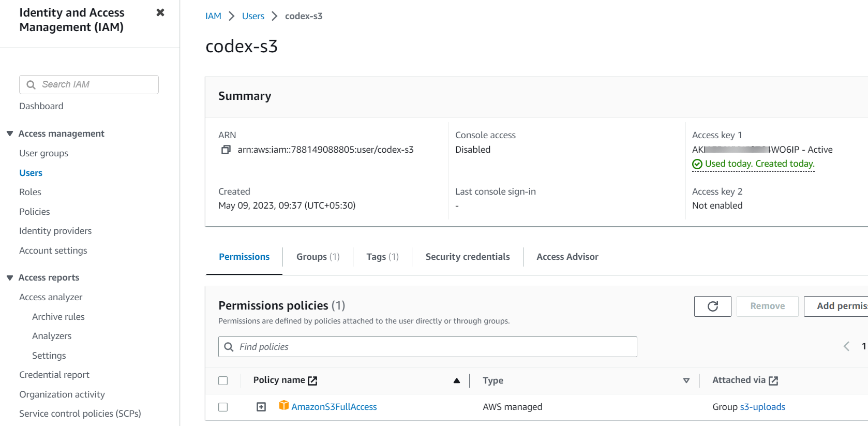Open the Tags (1) tab
This screenshot has width=868, height=426.
click(382, 257)
